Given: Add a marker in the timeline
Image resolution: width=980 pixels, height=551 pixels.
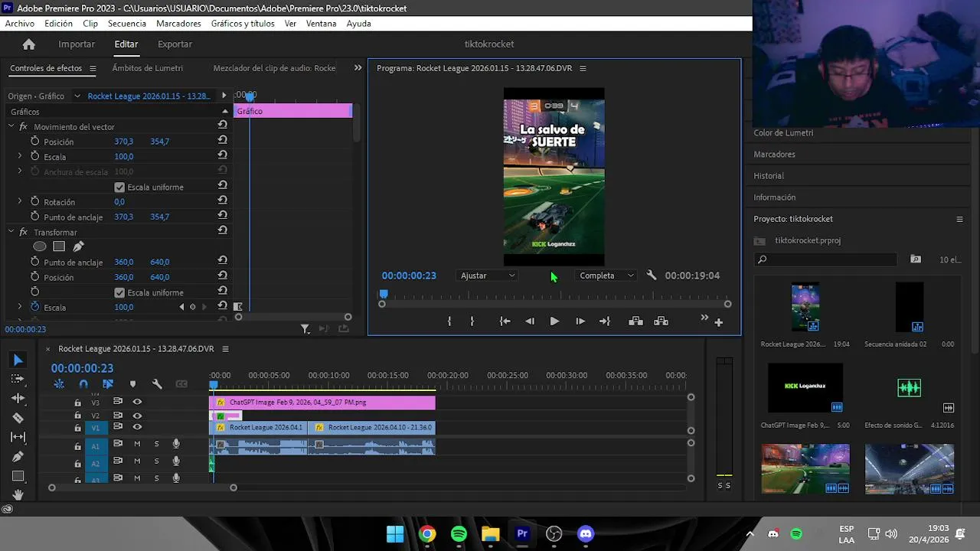Looking at the screenshot, I should click(132, 384).
